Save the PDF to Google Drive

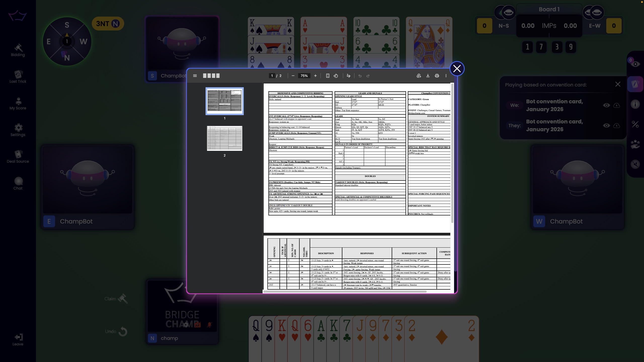tap(419, 75)
